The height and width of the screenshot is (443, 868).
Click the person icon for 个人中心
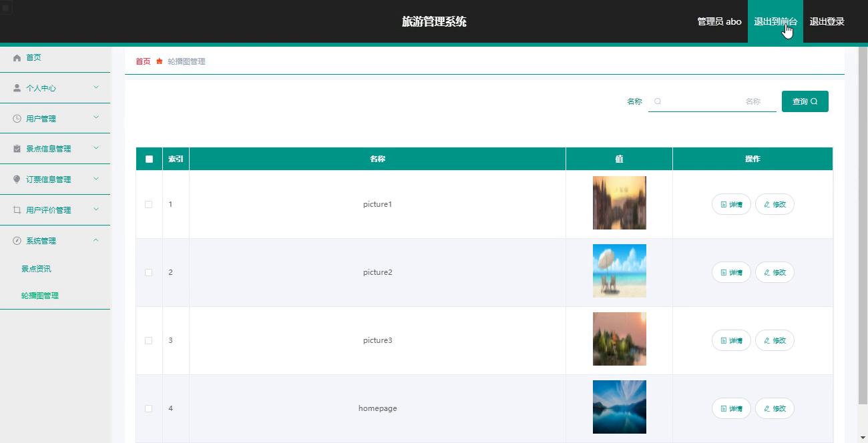17,88
